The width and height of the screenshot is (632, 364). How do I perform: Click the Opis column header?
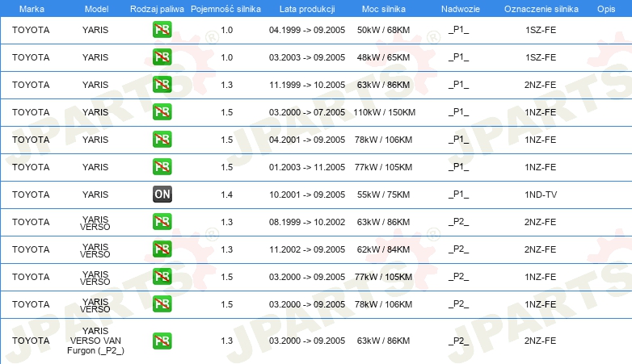click(x=606, y=9)
